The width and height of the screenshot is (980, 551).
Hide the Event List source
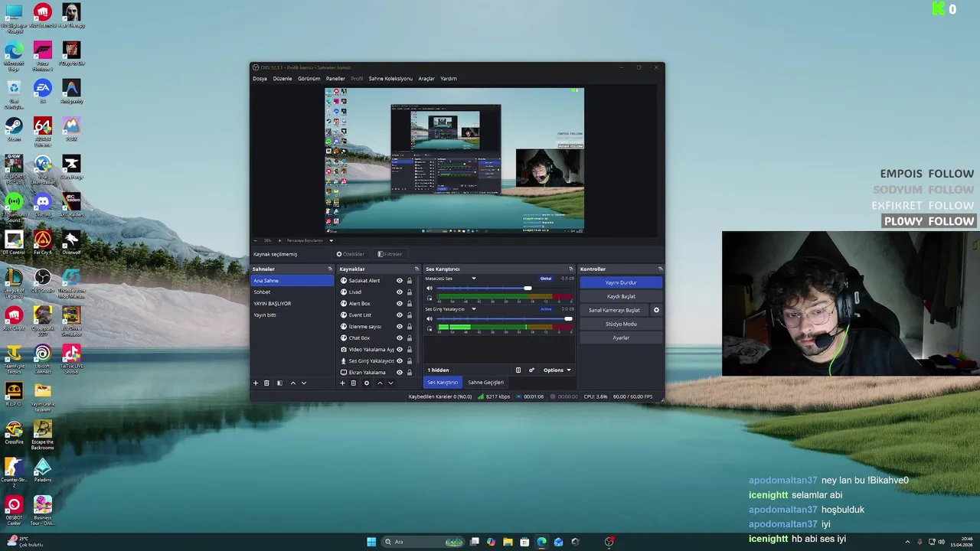[399, 315]
